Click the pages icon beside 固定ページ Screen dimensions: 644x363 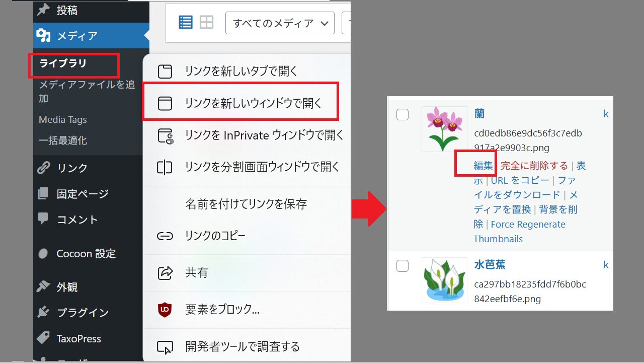coord(44,193)
